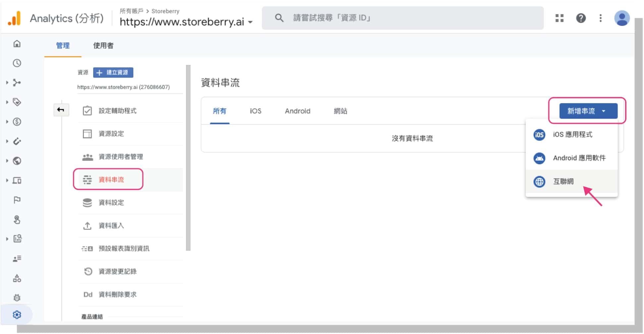Open the Events flag icon in sidebar

[x=17, y=200]
